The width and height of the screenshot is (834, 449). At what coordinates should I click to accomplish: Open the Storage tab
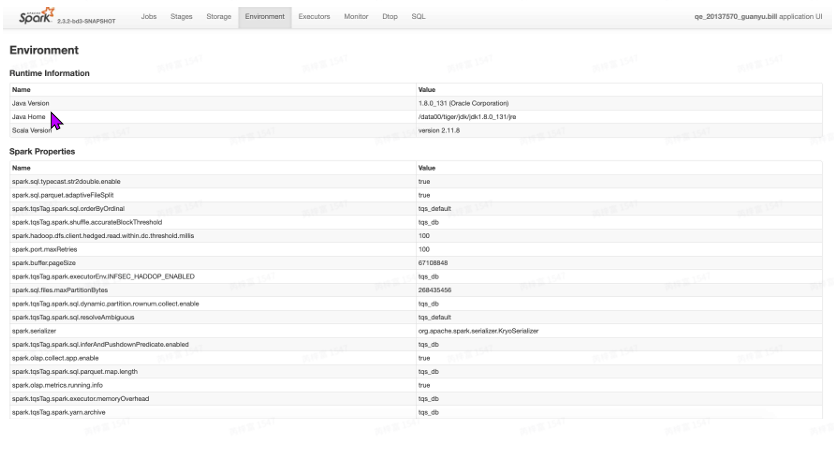(219, 16)
